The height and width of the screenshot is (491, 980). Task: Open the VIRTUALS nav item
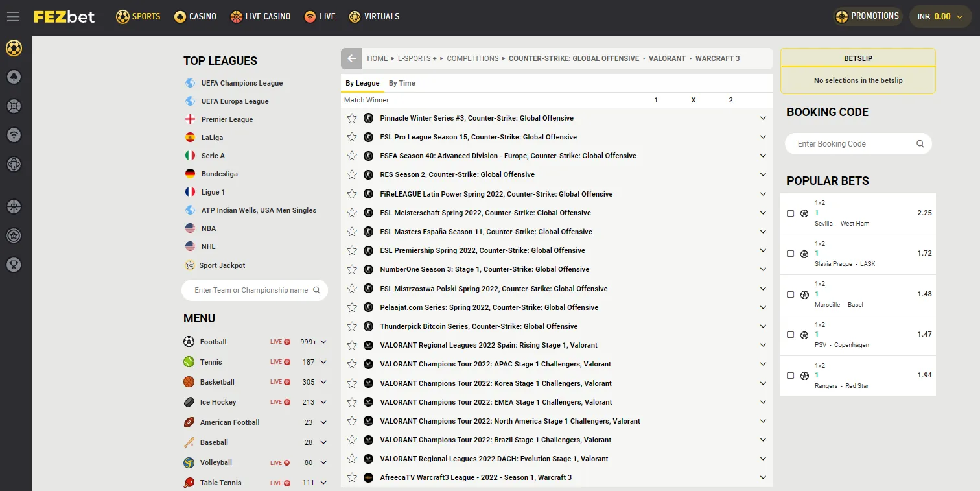click(374, 16)
